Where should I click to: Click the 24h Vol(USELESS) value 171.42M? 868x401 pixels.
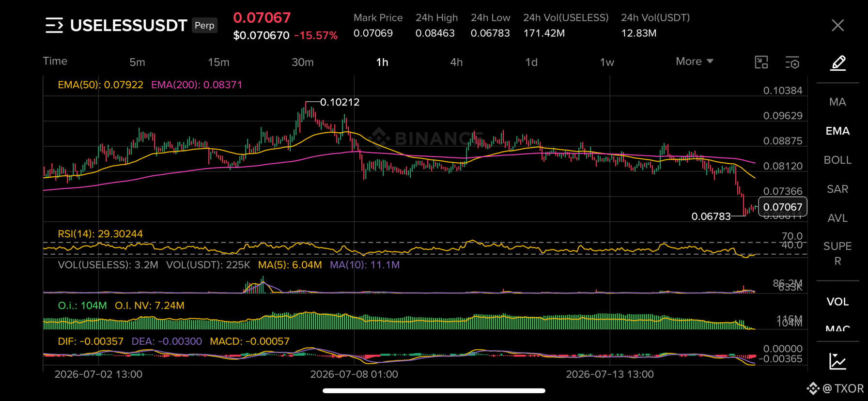coord(544,33)
